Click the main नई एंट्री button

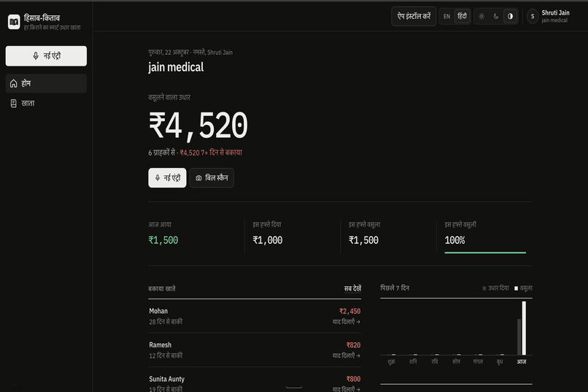pos(167,178)
